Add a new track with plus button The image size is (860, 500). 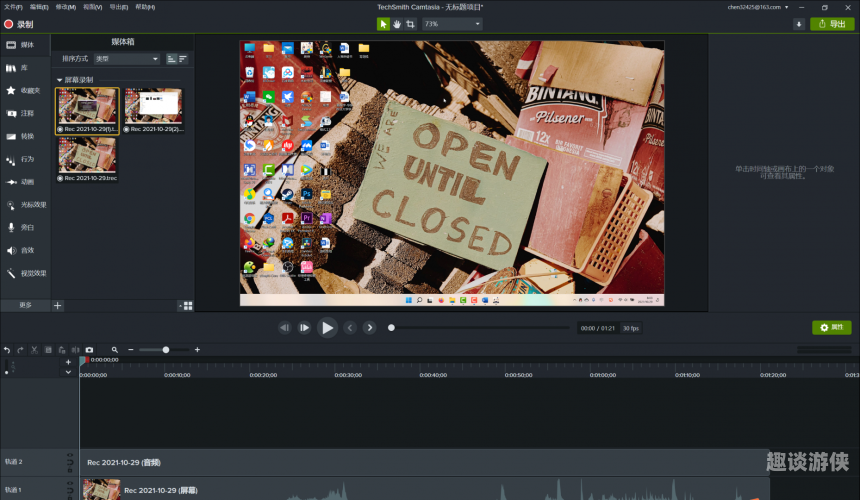[68, 362]
